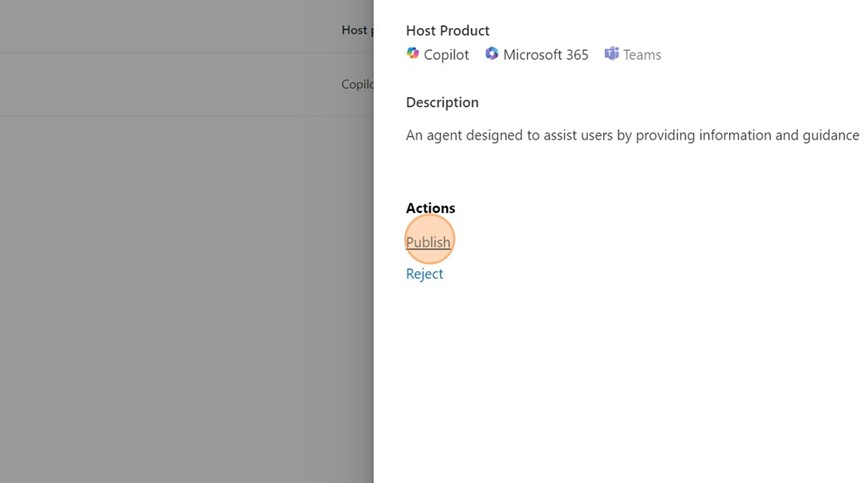Select the Microsoft 365 host product label
The width and height of the screenshot is (864, 483).
click(x=545, y=55)
